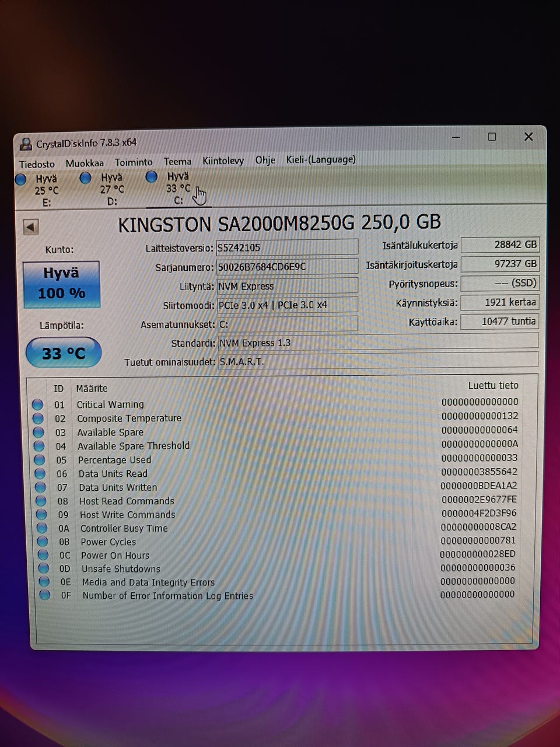Viewport: 560px width, 747px height.
Task: Open the Toiminto menu
Action: pyautogui.click(x=134, y=162)
